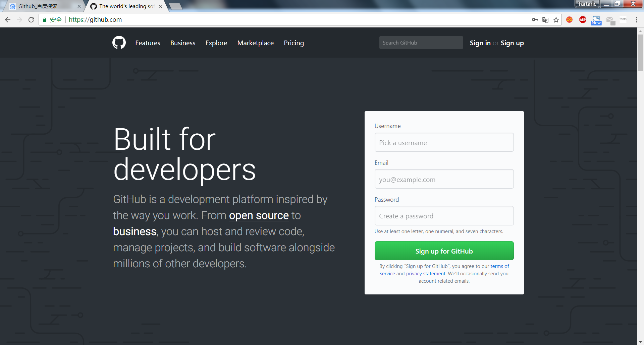Click the extension icon labeled New
This screenshot has height=345, width=644.
click(596, 20)
